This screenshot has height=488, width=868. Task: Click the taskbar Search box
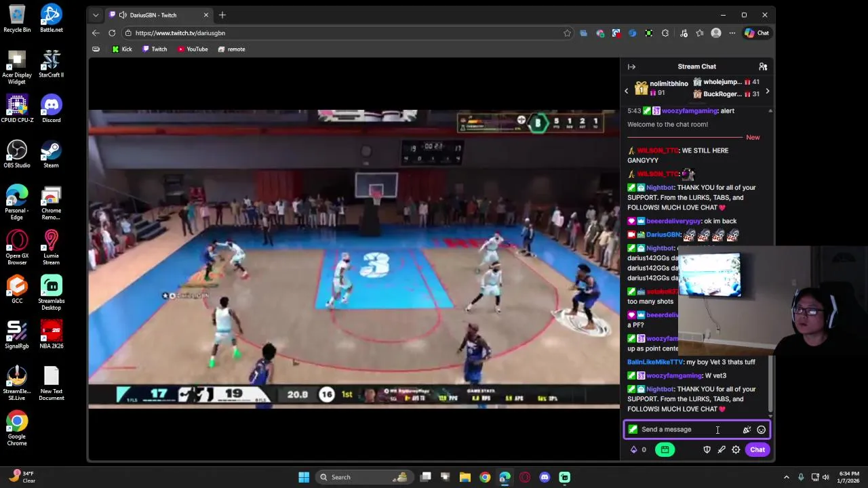click(364, 477)
